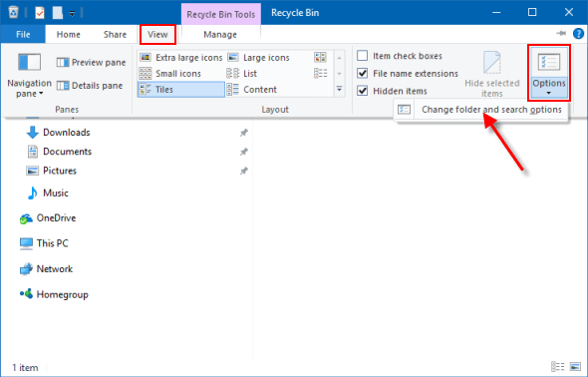Screen dimensions: 588x377
Task: Open Pictures in quick access
Action: tap(52, 171)
